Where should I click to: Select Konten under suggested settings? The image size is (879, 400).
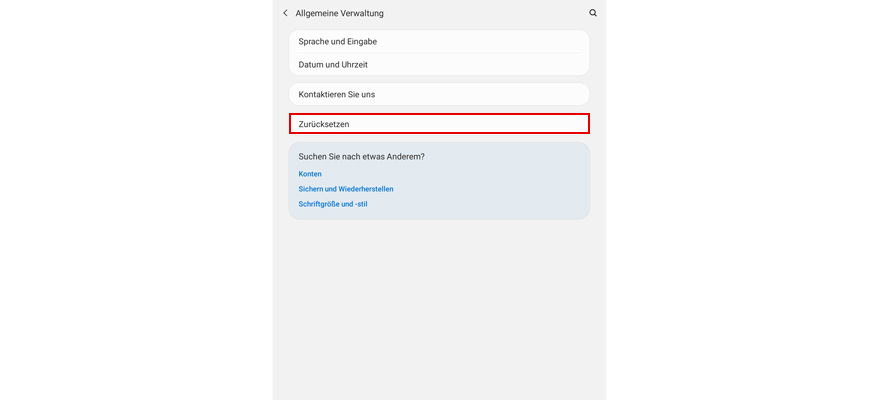point(310,174)
